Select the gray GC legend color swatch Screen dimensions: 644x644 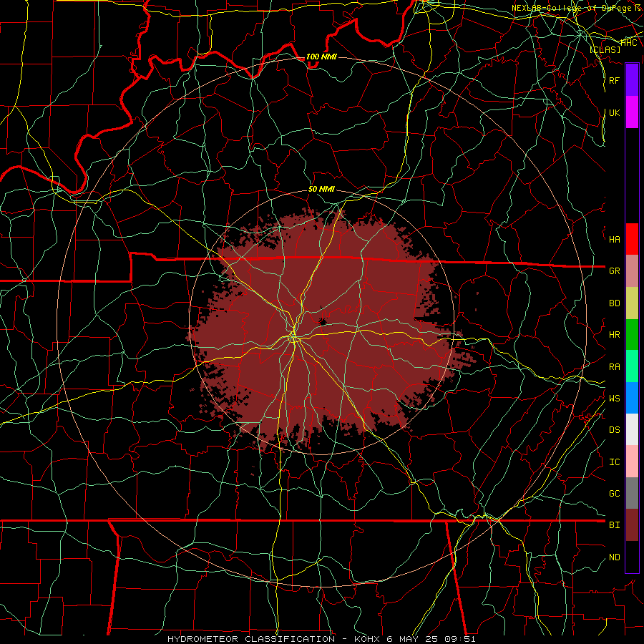tap(632, 493)
